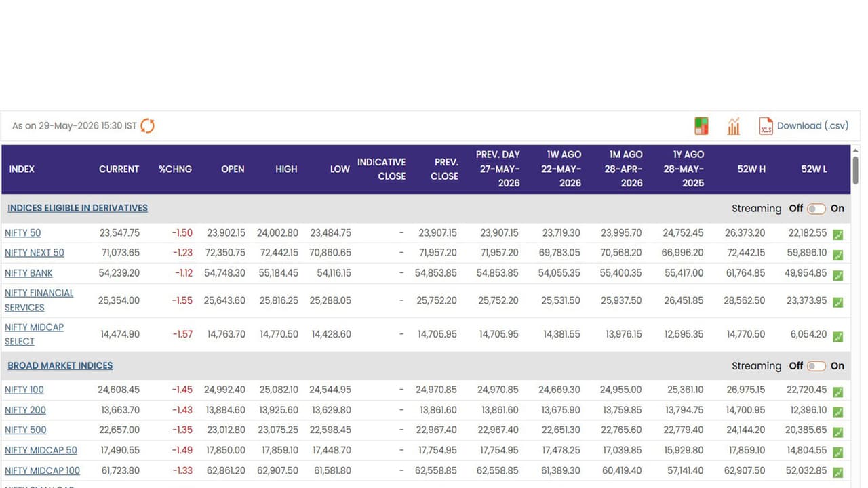Click NIFTY 500 current value 22,657.00
The height and width of the screenshot is (488, 868).
[x=119, y=430]
